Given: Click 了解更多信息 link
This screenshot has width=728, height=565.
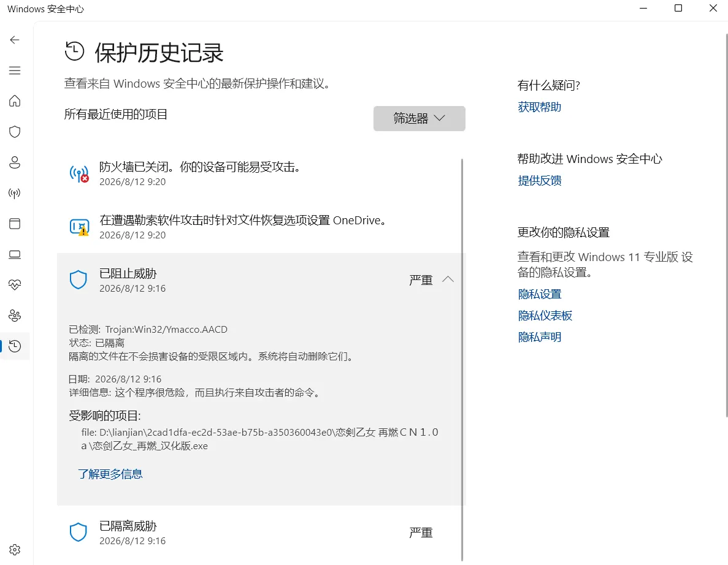Looking at the screenshot, I should click(x=110, y=474).
